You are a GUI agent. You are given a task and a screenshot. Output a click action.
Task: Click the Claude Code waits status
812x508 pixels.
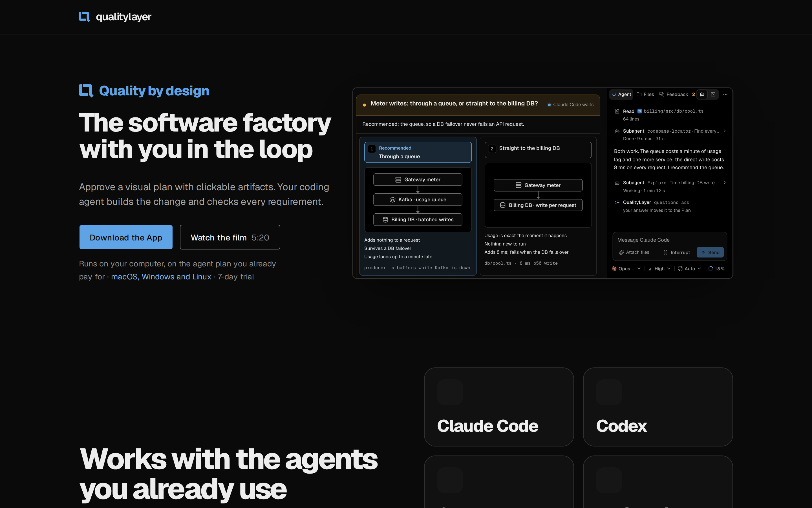[570, 105]
